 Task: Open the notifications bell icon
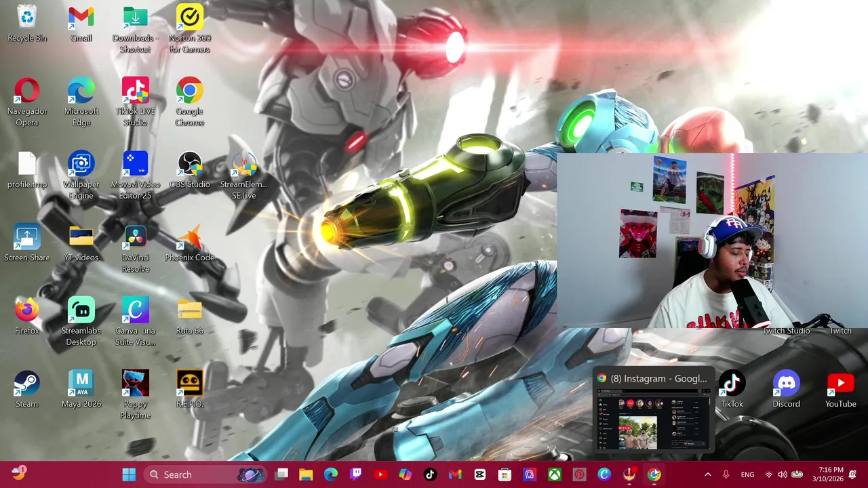(x=853, y=474)
